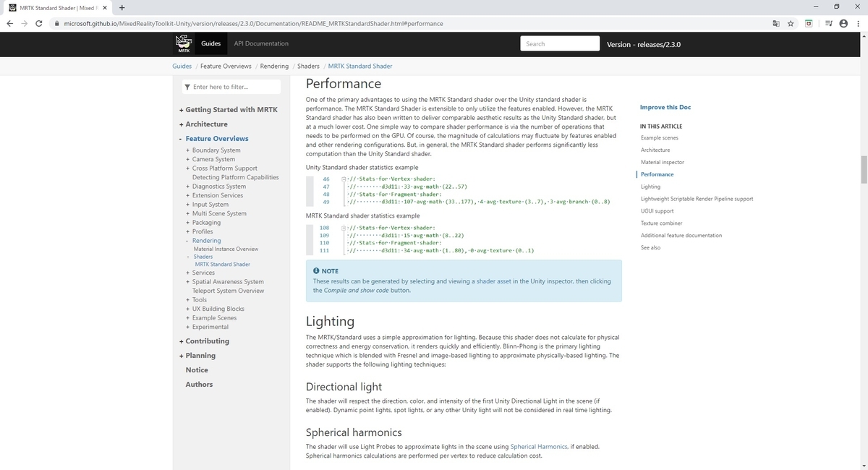Open Chrome three-dot menu
Viewport: 868px width, 470px height.
click(859, 23)
